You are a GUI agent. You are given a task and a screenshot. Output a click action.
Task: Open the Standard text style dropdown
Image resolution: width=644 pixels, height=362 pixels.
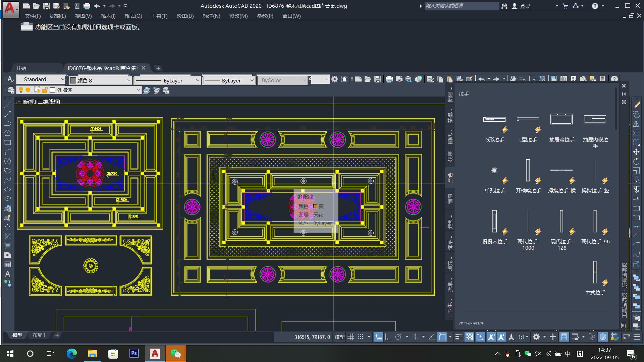pyautogui.click(x=62, y=79)
